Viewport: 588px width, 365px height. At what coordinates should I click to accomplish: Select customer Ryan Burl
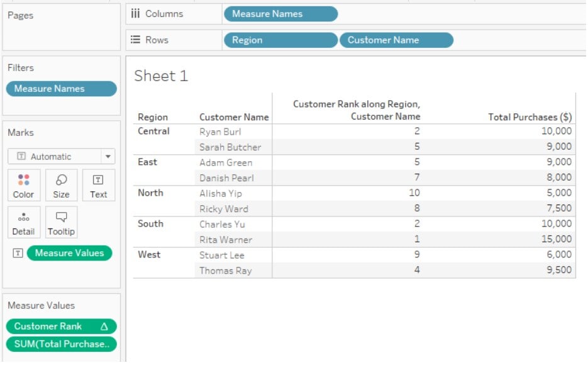click(x=220, y=132)
